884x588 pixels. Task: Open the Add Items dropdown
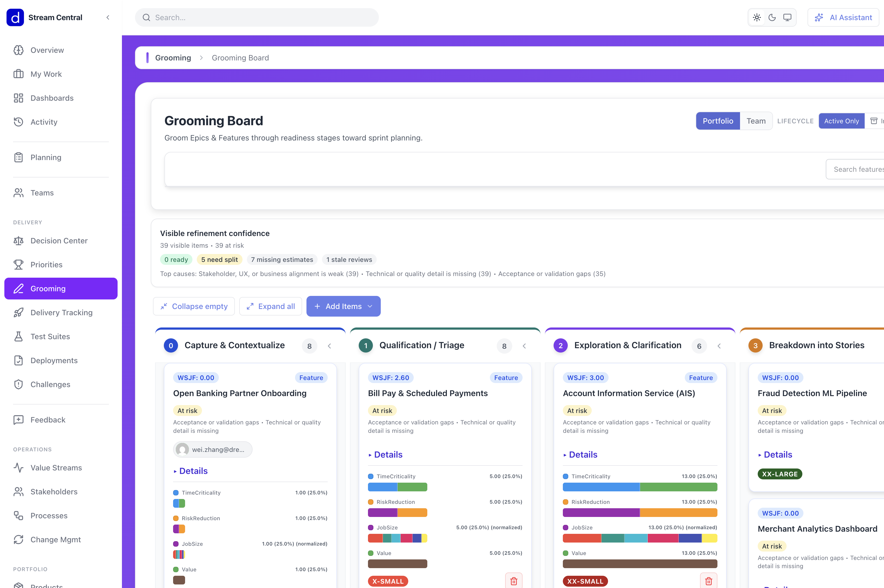click(343, 306)
